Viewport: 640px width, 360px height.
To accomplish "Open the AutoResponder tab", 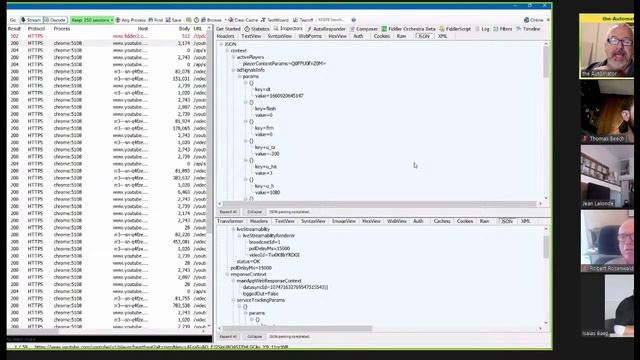I will 326,29.
